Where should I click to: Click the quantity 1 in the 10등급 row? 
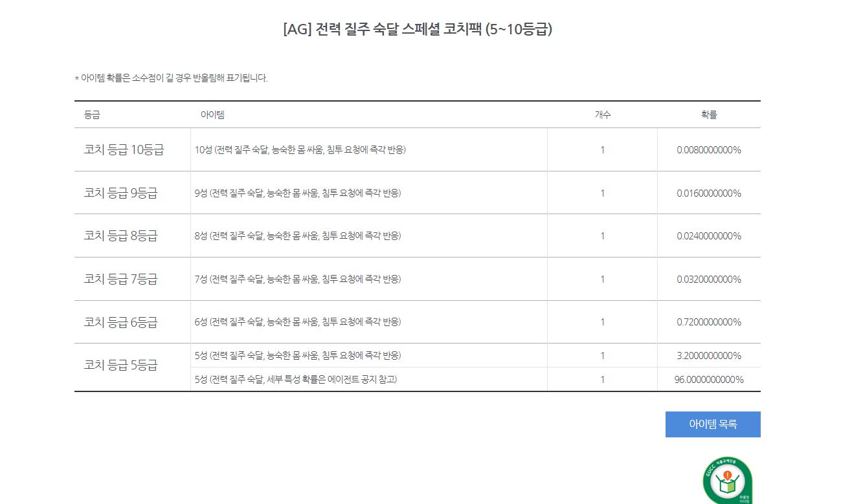pyautogui.click(x=603, y=150)
